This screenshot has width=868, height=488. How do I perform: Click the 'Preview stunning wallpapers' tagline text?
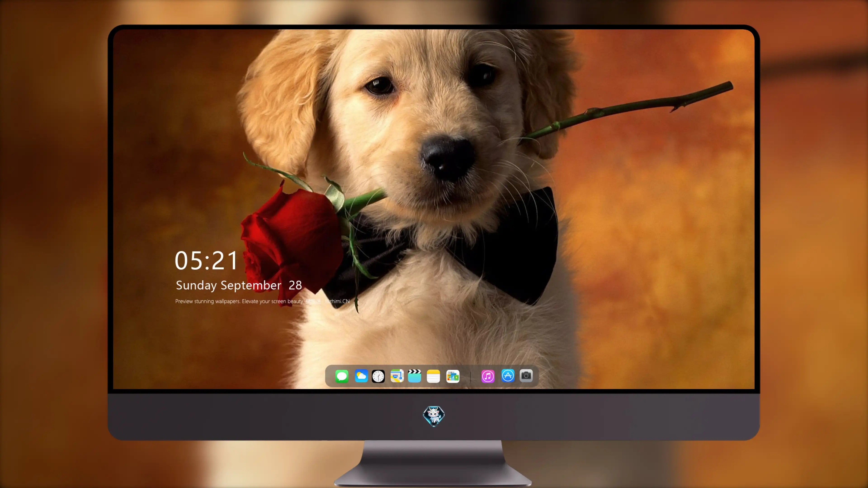click(262, 301)
